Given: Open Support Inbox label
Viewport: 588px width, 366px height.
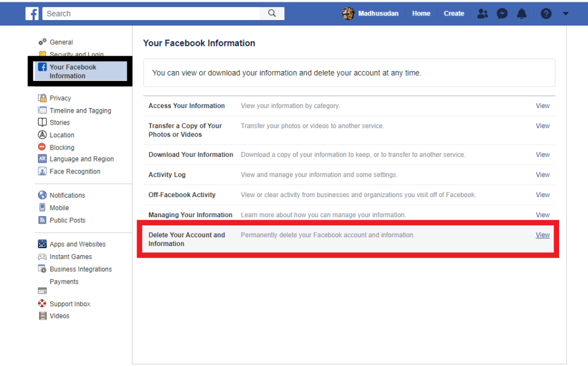Looking at the screenshot, I should coord(70,304).
